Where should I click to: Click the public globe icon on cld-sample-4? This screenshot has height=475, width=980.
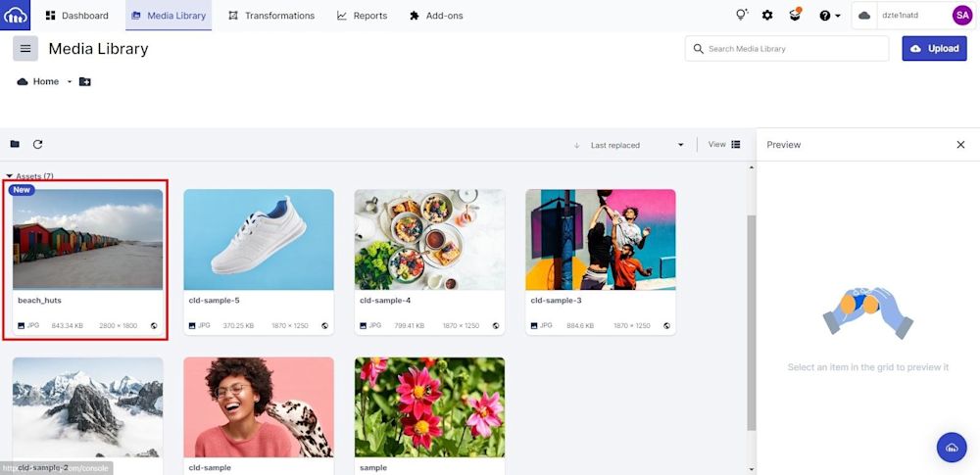tap(496, 325)
